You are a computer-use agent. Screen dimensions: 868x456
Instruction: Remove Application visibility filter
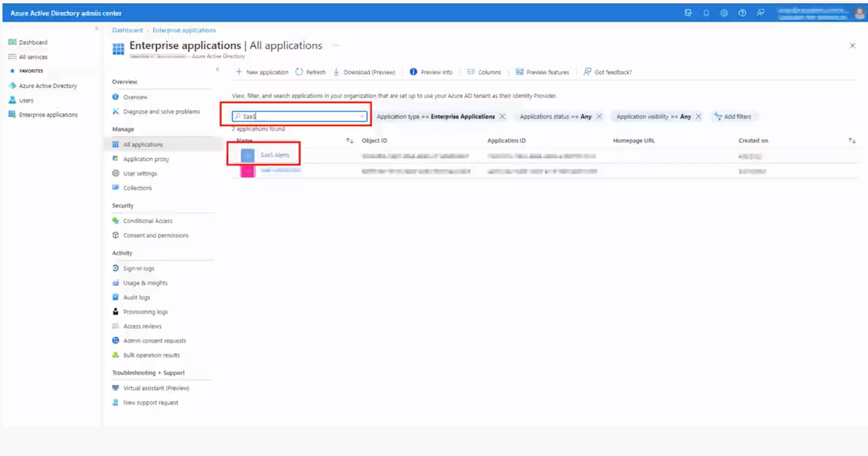coord(698,117)
